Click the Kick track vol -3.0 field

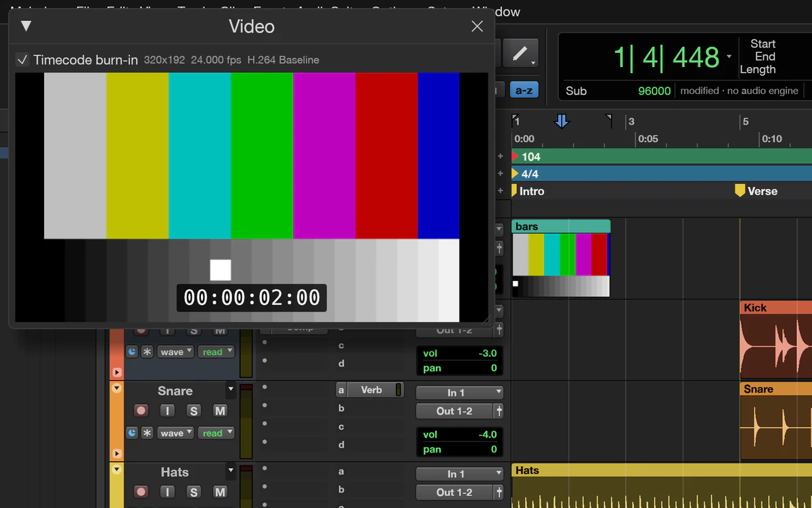click(460, 353)
